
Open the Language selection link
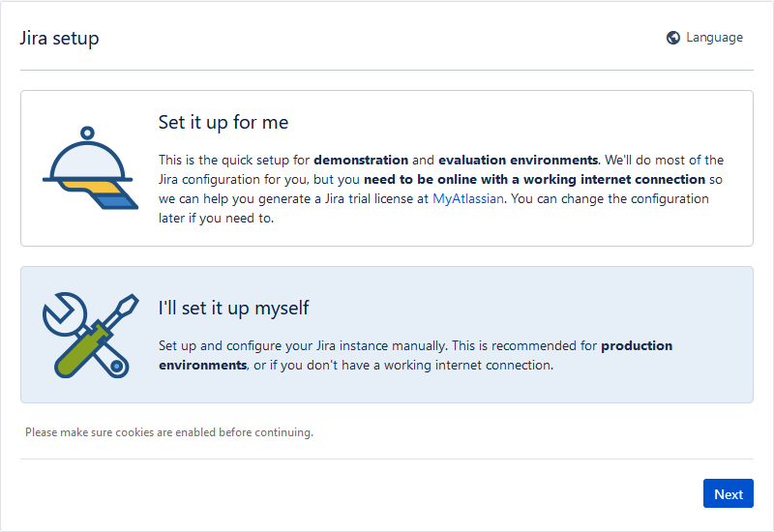[x=714, y=38]
